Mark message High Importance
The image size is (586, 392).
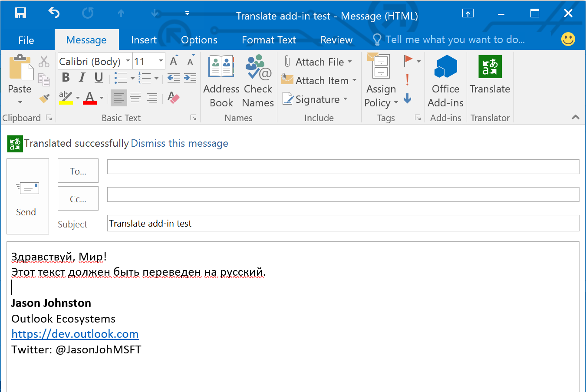tap(407, 80)
